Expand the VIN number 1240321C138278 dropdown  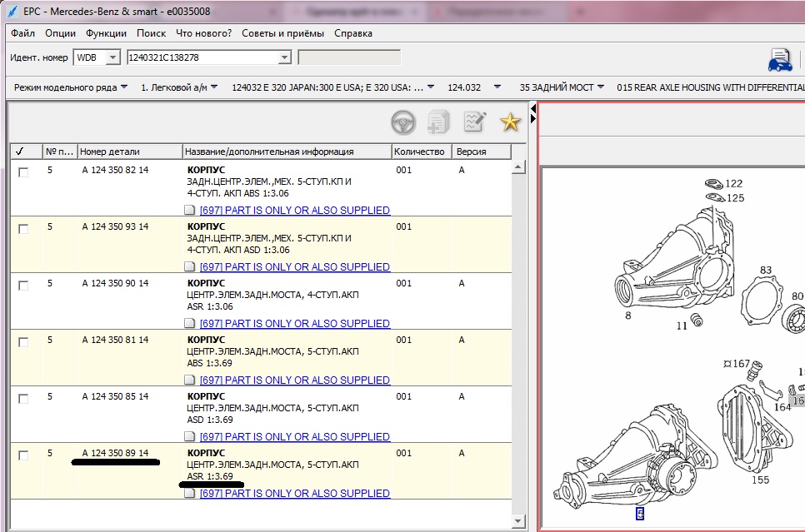(284, 57)
